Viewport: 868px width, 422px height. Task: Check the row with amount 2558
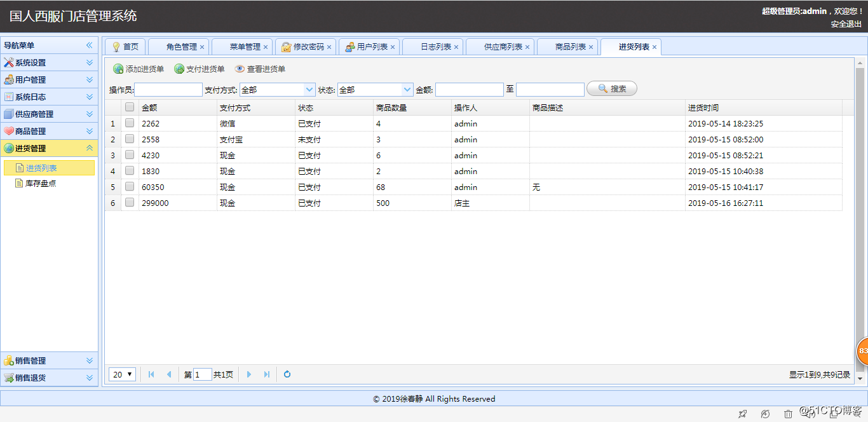pos(130,139)
